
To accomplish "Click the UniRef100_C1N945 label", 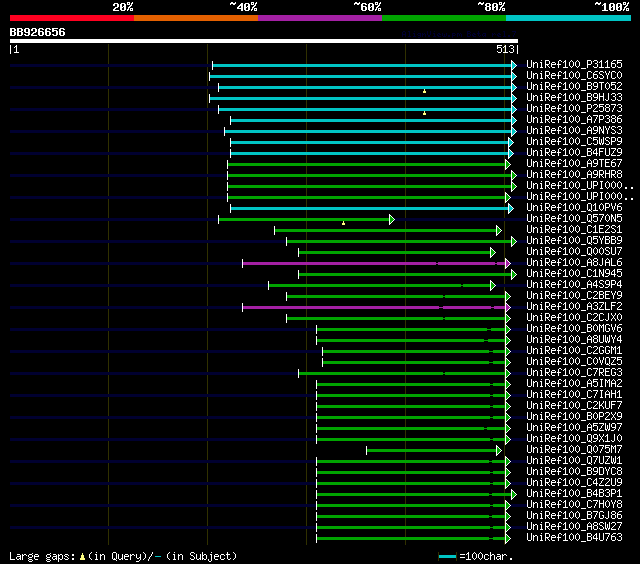I will [x=574, y=273].
